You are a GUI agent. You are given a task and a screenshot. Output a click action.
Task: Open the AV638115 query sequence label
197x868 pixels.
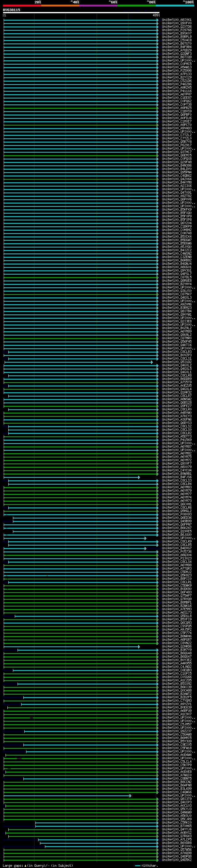[11, 10]
